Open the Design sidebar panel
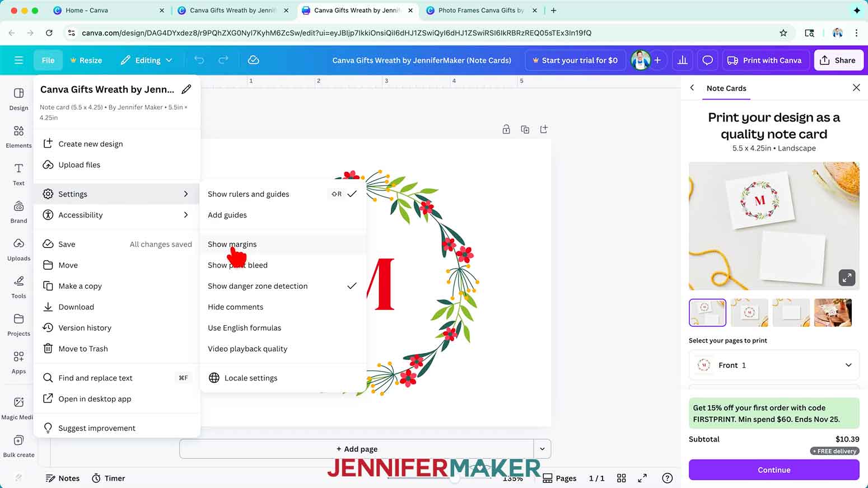 tap(18, 99)
